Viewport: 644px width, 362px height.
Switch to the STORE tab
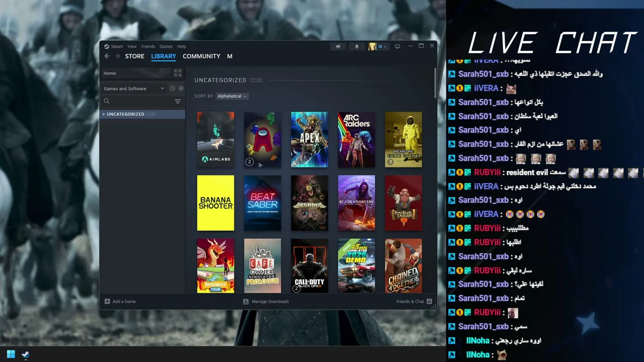[x=135, y=56]
